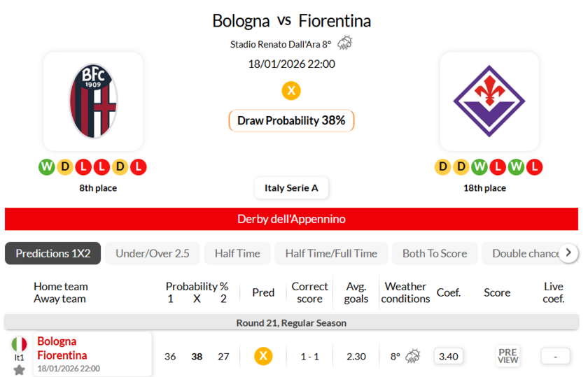Click the Italy Serie A league button
The width and height of the screenshot is (588, 377).
(x=291, y=187)
